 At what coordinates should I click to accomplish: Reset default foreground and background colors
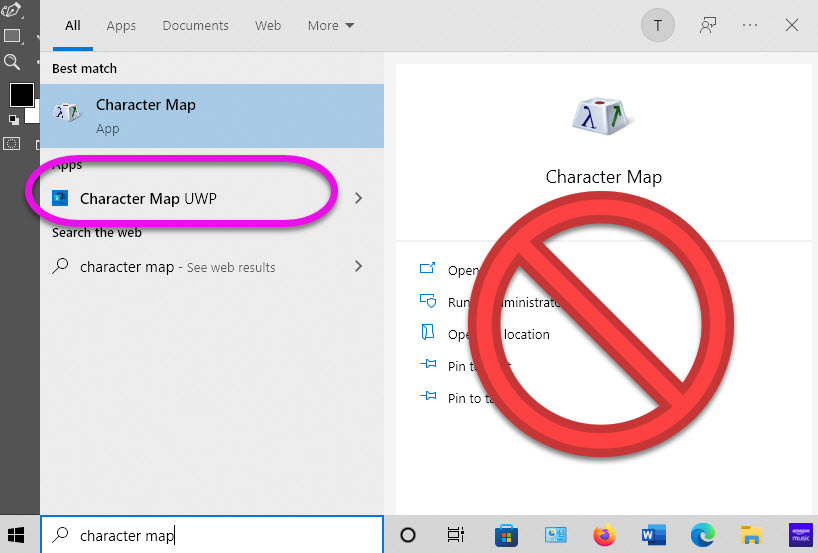coord(14,121)
